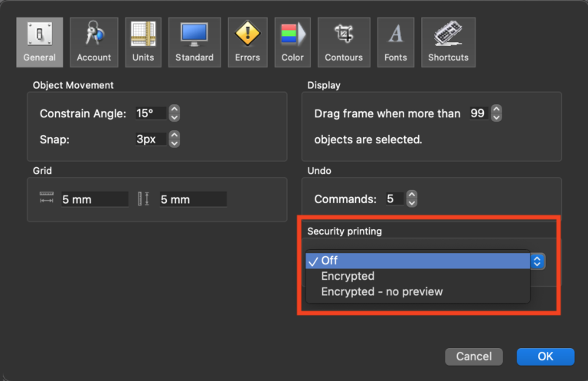Click the Constrain Angle stepper arrows

175,113
